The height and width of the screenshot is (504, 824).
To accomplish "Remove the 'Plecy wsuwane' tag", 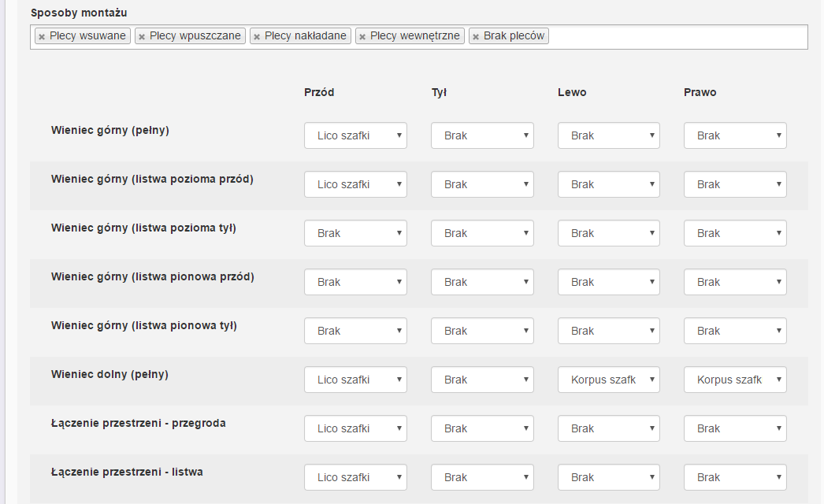I will pyautogui.click(x=42, y=37).
